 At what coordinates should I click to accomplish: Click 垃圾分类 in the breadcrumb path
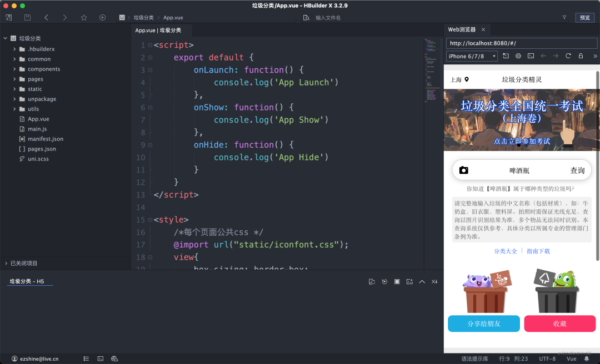click(x=143, y=18)
